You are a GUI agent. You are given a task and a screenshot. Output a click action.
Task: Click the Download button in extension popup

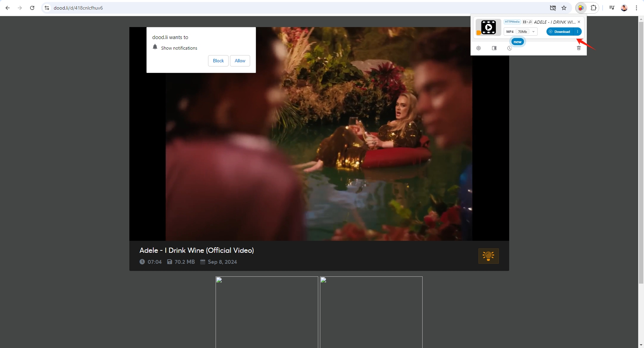click(x=560, y=32)
